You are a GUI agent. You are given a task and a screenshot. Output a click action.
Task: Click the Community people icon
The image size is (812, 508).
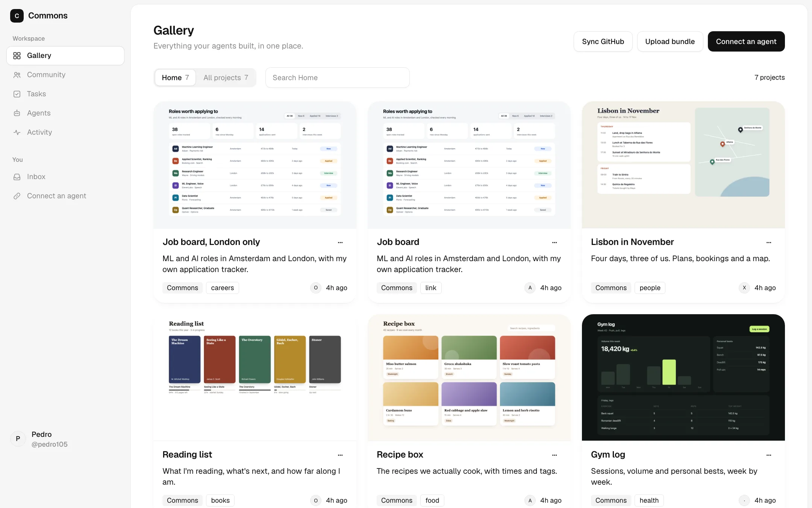17,75
